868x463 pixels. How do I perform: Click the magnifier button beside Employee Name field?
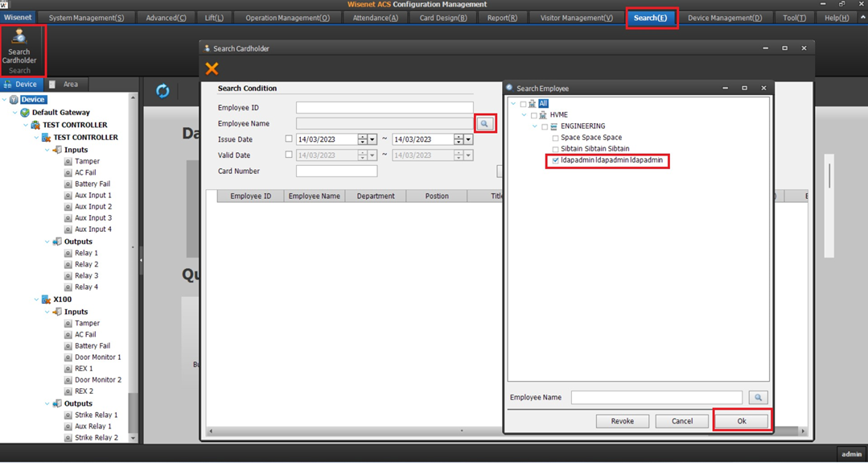pyautogui.click(x=484, y=123)
